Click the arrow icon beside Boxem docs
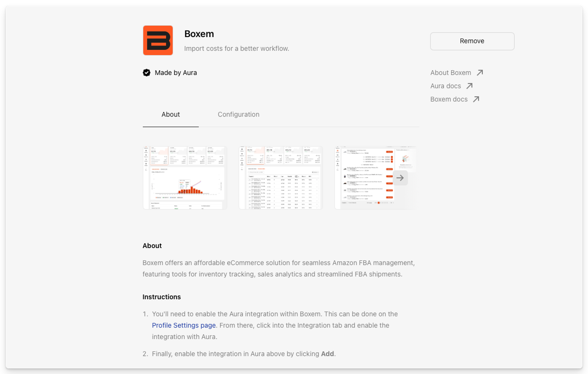The height and width of the screenshot is (374, 588). 476,99
